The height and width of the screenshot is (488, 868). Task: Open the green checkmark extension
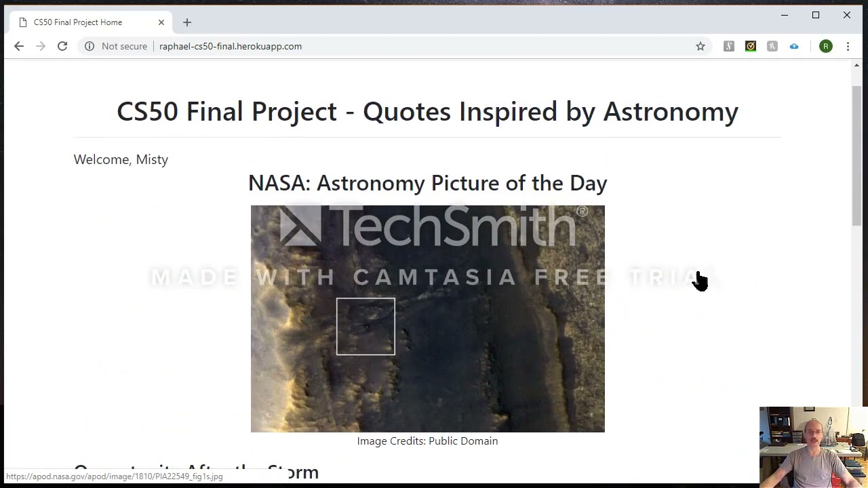751,46
